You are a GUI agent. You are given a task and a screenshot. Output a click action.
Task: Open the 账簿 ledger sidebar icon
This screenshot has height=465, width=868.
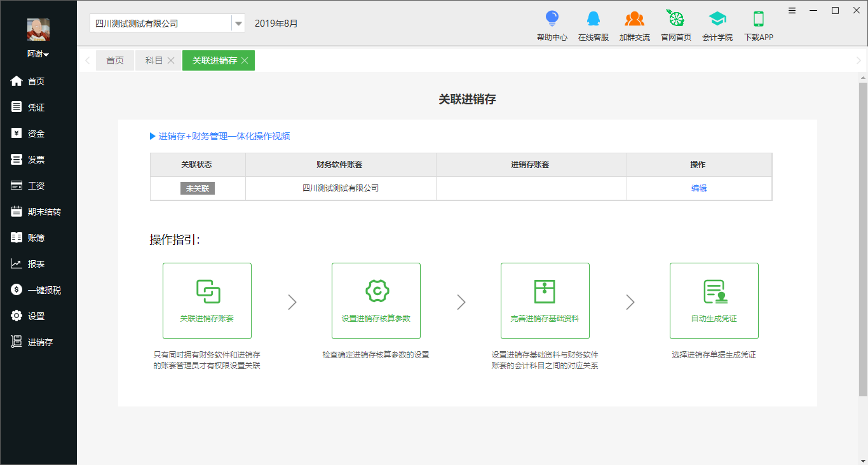pyautogui.click(x=17, y=238)
